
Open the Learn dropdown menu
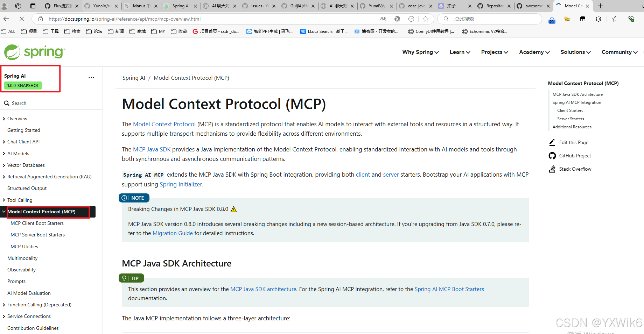tap(460, 52)
